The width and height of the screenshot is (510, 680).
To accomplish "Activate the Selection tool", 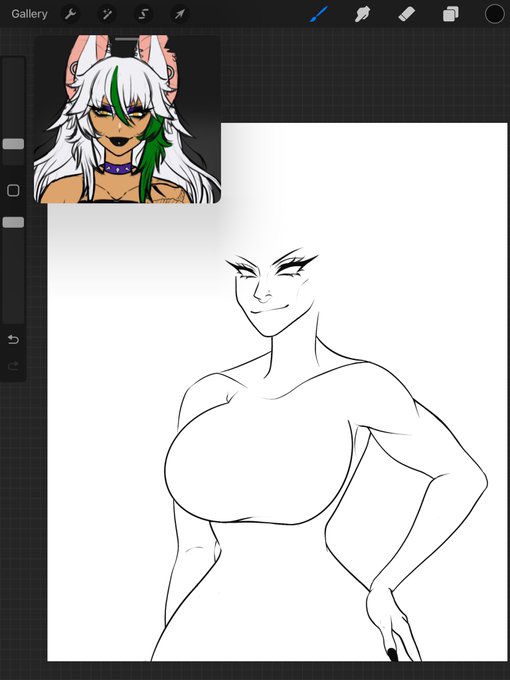I will click(143, 14).
